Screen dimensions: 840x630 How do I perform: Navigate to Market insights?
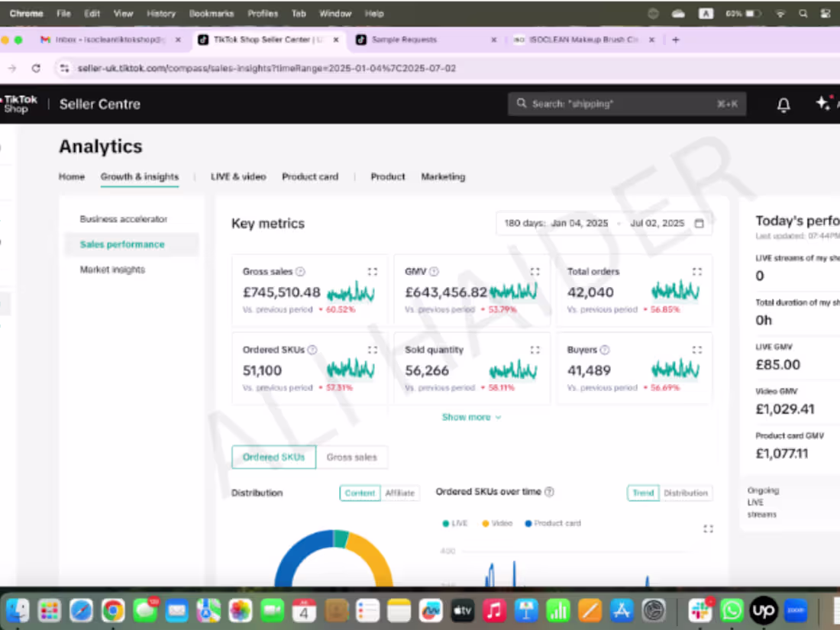click(x=111, y=269)
